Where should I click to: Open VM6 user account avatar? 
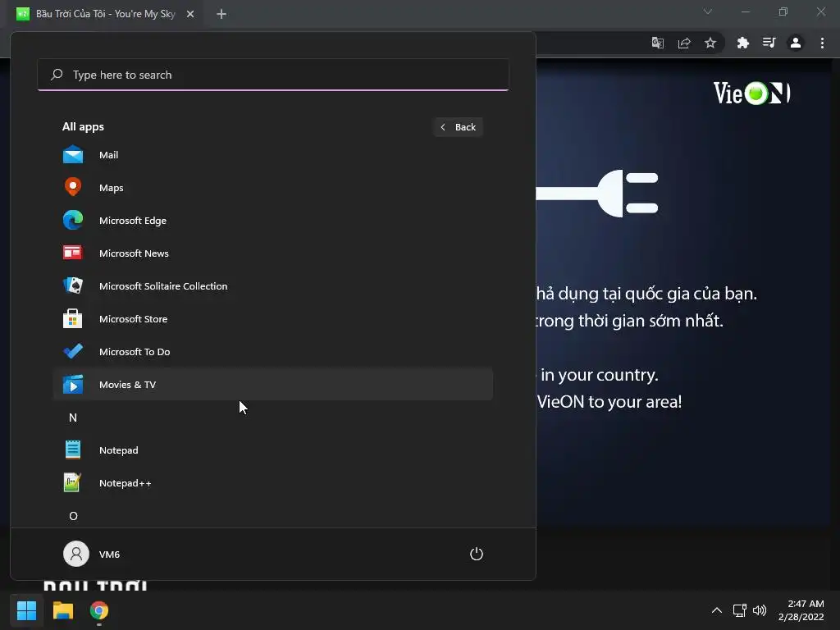click(x=76, y=554)
